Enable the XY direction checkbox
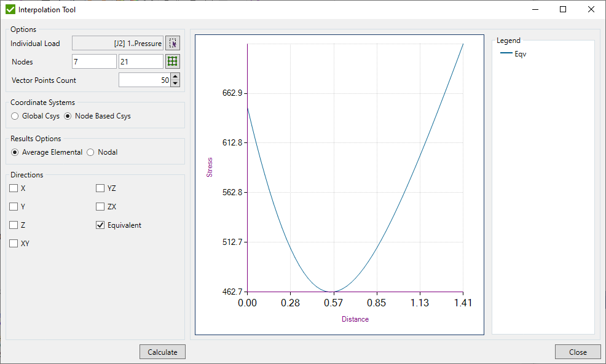This screenshot has width=606, height=364. click(x=13, y=244)
